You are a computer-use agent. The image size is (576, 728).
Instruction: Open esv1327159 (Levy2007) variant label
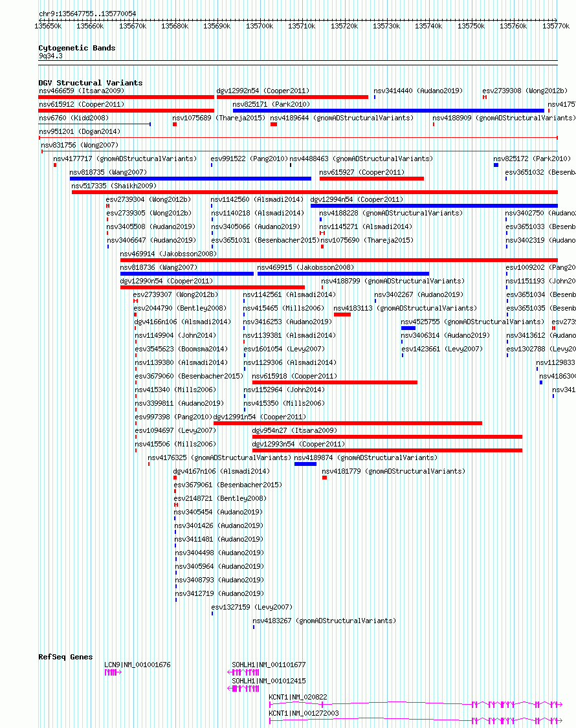pyautogui.click(x=252, y=607)
